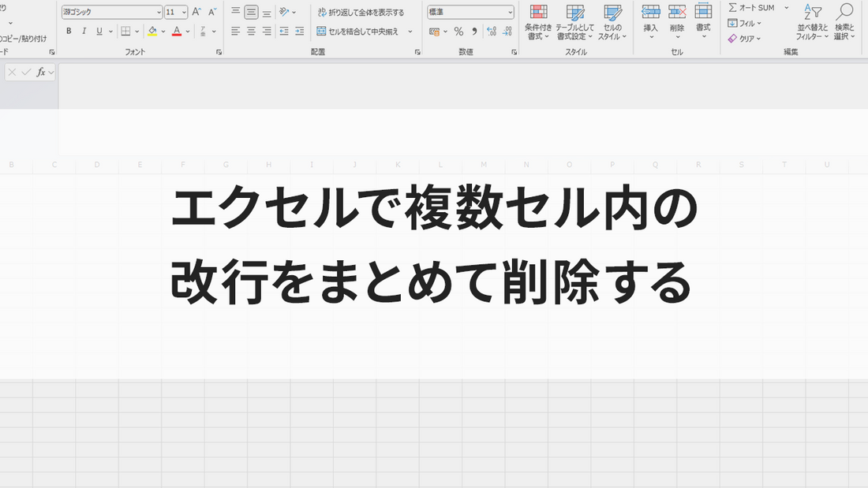Open the 並べ替えとフィルター menu
The height and width of the screenshot is (488, 868).
(x=813, y=22)
